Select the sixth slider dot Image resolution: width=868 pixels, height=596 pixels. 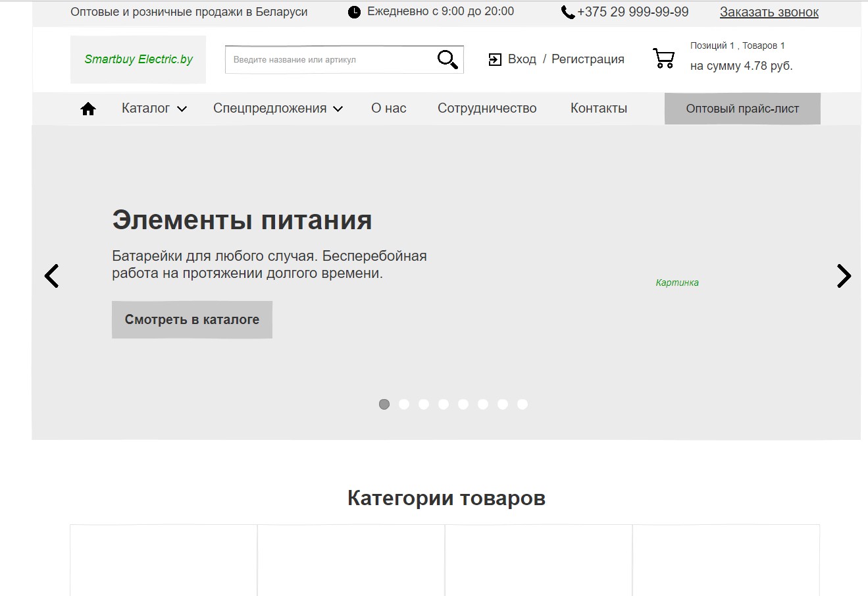[x=483, y=404]
